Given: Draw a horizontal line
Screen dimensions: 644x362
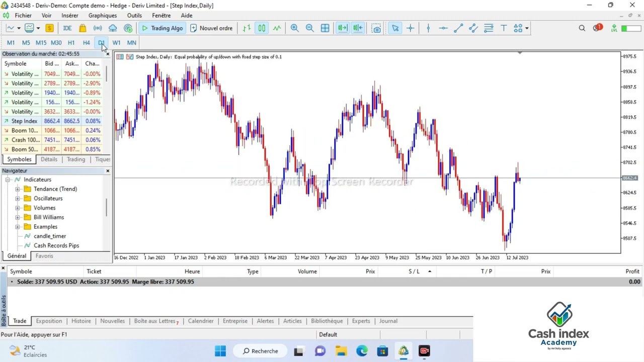Looking at the screenshot, I should (x=443, y=28).
